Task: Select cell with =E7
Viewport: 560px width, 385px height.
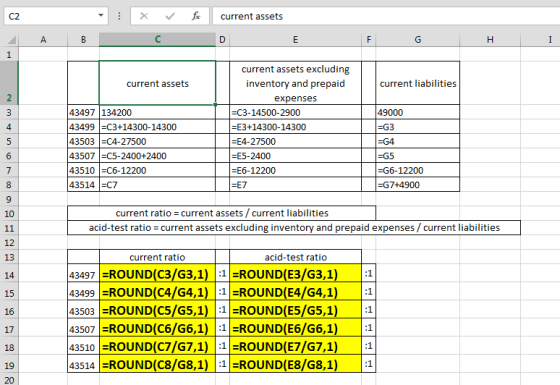Action: 295,185
